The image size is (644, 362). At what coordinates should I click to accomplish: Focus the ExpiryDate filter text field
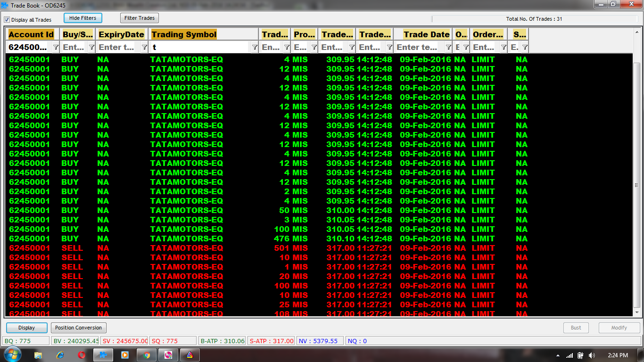[x=118, y=47]
